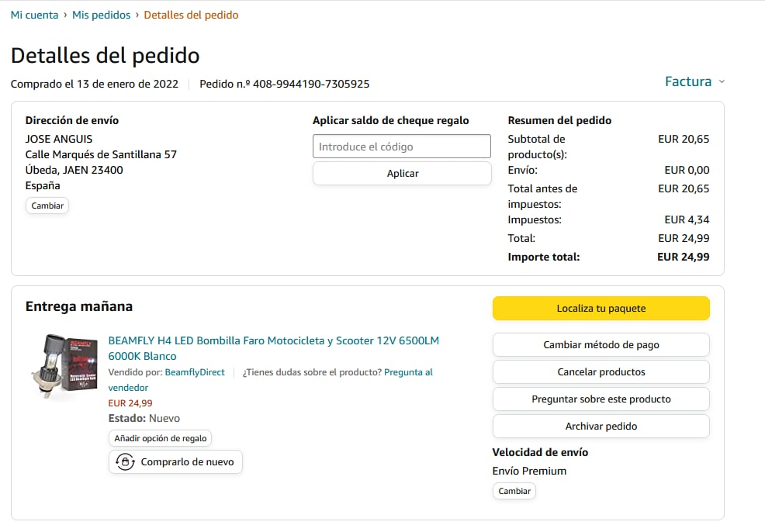The height and width of the screenshot is (532, 765).
Task: Open Mis pedidos breadcrumb link
Action: click(101, 15)
